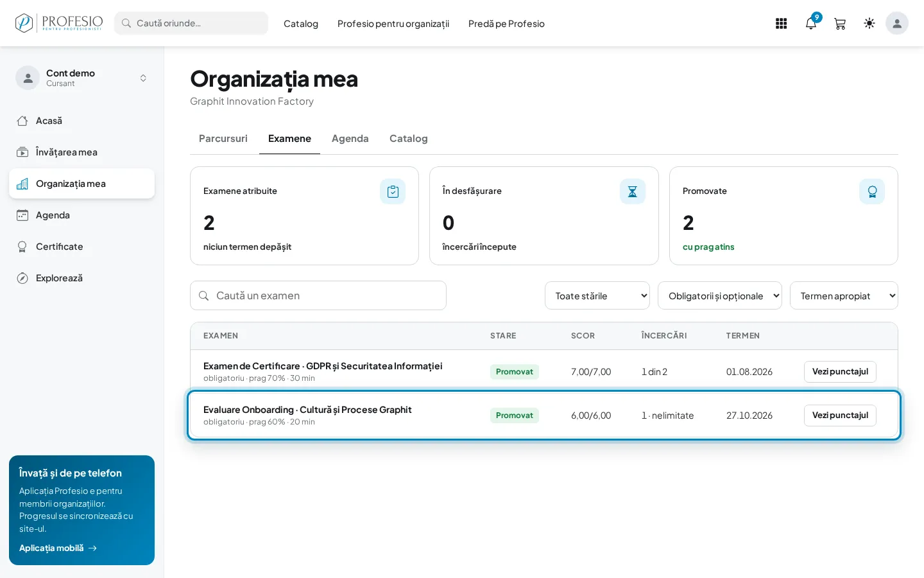This screenshot has height=578, width=924.
Task: View score for GDPR certification exam
Action: tap(840, 372)
